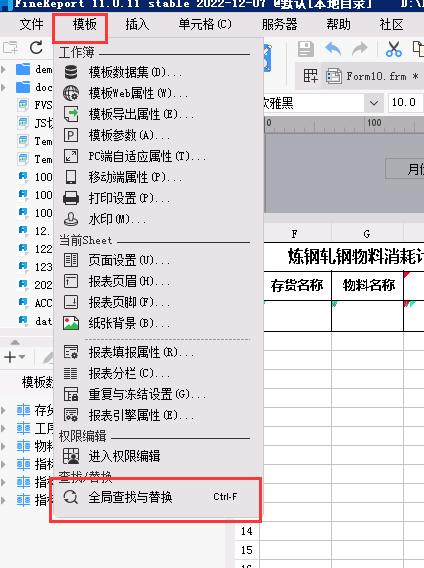Undo with the blue back arrow
Viewport: 424px width, 568px height.
coord(333,49)
